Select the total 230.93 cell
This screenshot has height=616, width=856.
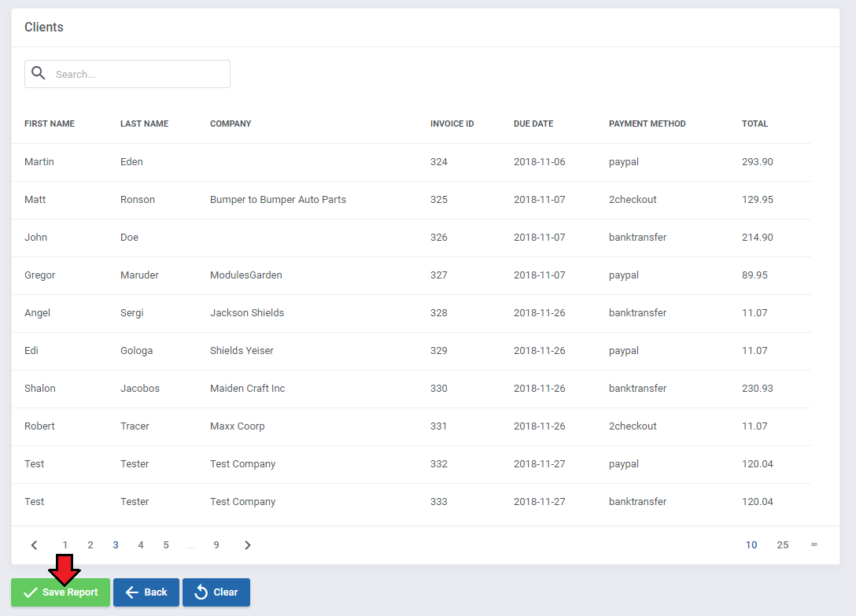757,389
